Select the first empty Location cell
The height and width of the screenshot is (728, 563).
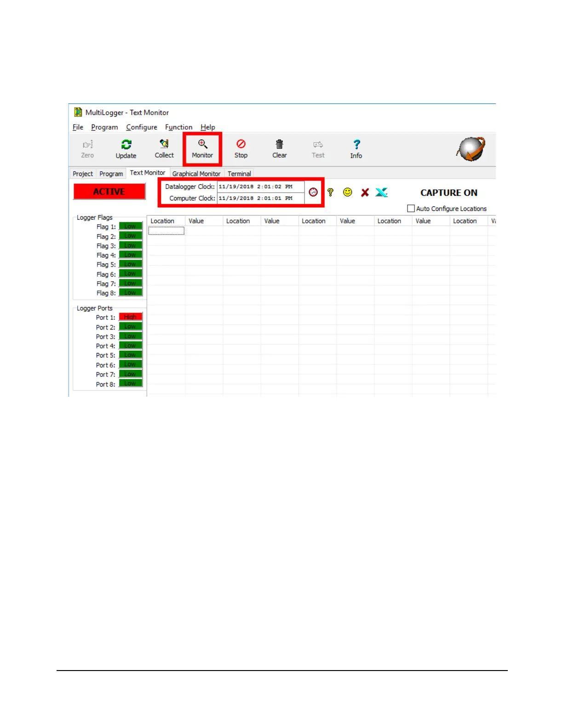[x=166, y=231]
